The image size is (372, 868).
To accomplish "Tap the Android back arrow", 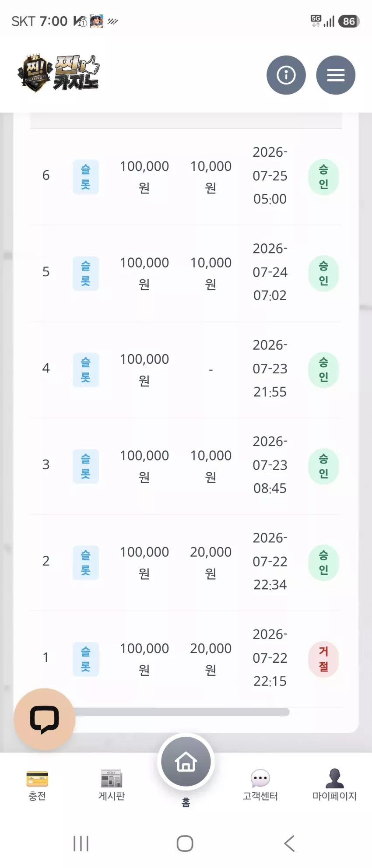I will (x=289, y=843).
